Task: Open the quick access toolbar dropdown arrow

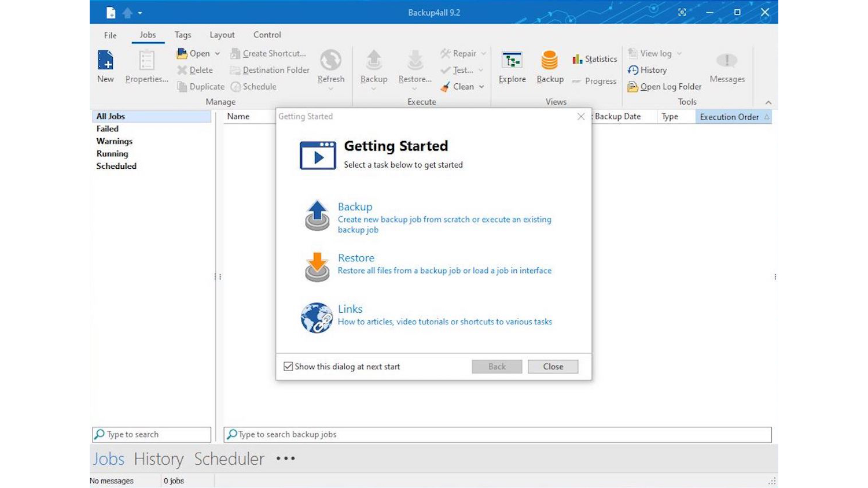Action: point(140,13)
